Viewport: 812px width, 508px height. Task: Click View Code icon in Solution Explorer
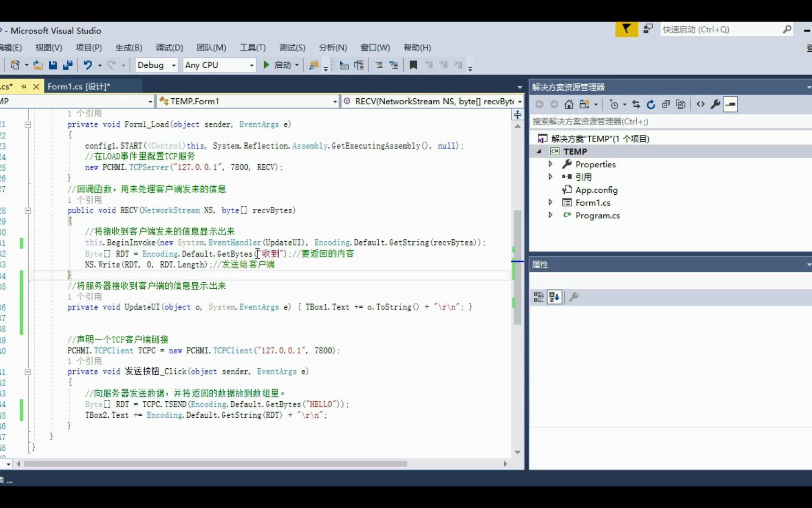(x=701, y=104)
